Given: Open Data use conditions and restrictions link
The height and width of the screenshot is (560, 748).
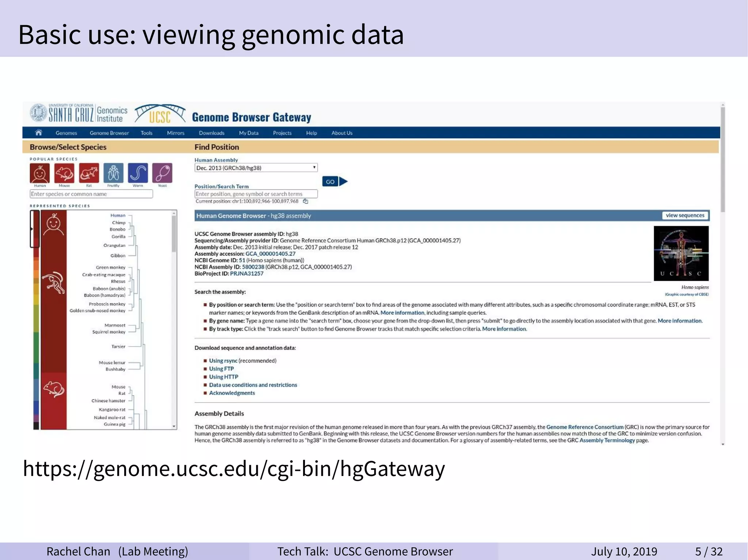Looking at the screenshot, I should coord(253,385).
